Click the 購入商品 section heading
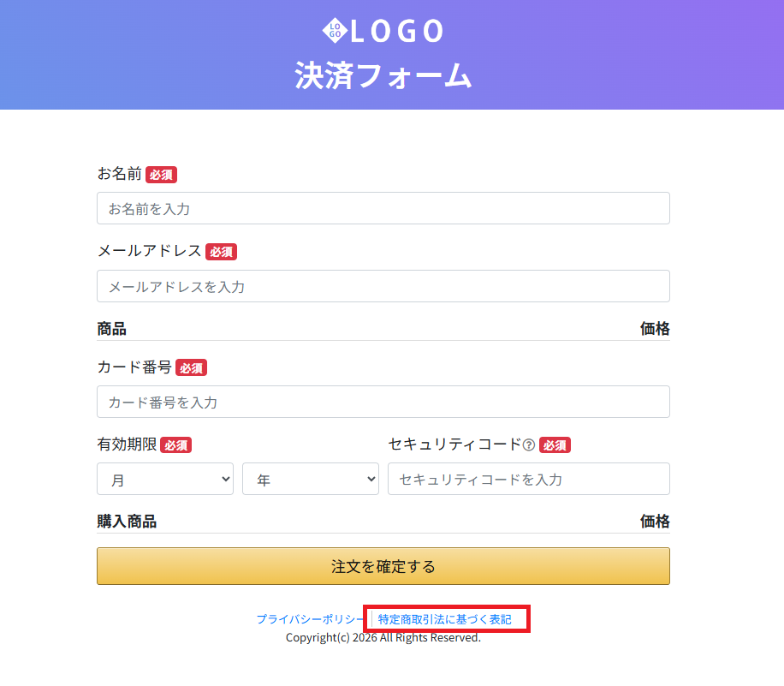 [127, 522]
